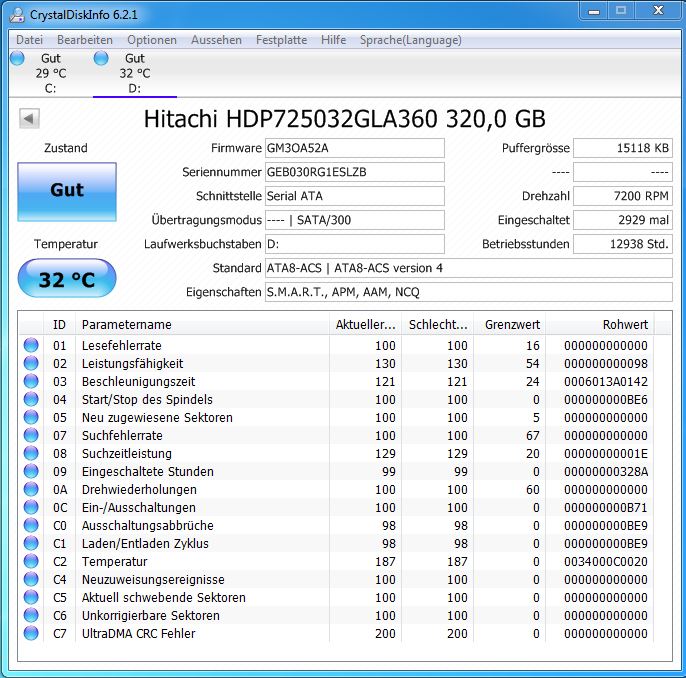Screen dimensions: 686x678
Task: Sort by Parametername column header
Action: [x=202, y=325]
